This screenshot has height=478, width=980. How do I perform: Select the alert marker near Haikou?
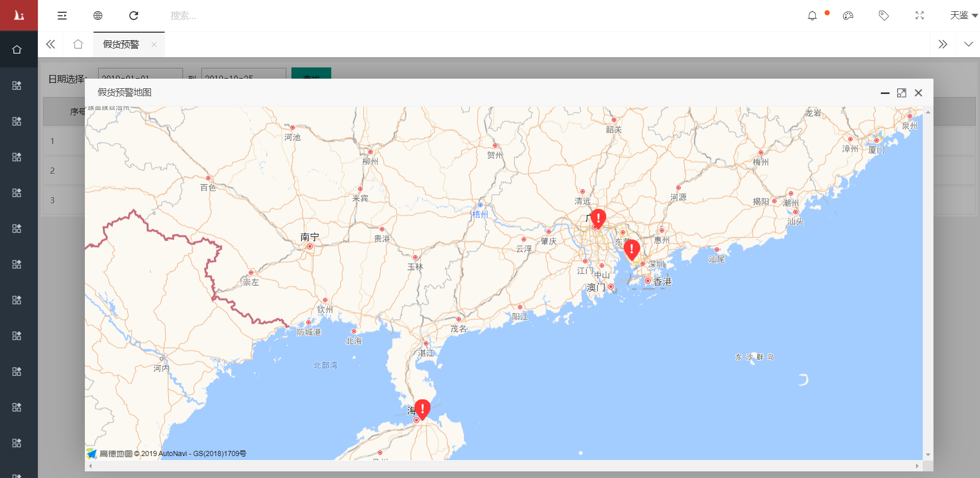pos(422,408)
